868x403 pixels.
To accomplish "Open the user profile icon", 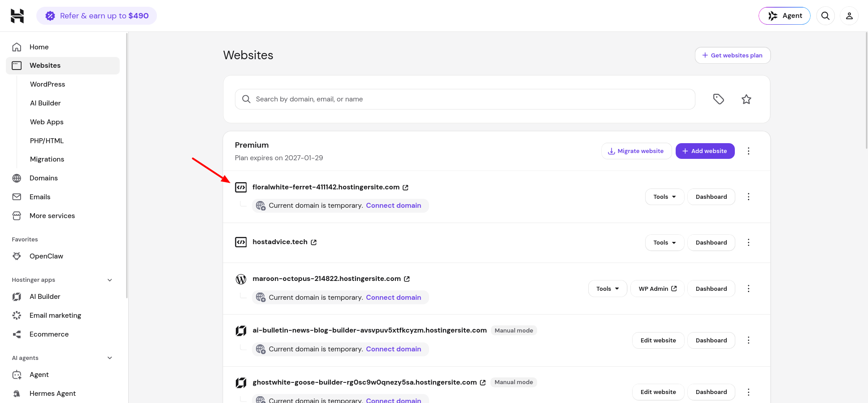I will point(849,16).
